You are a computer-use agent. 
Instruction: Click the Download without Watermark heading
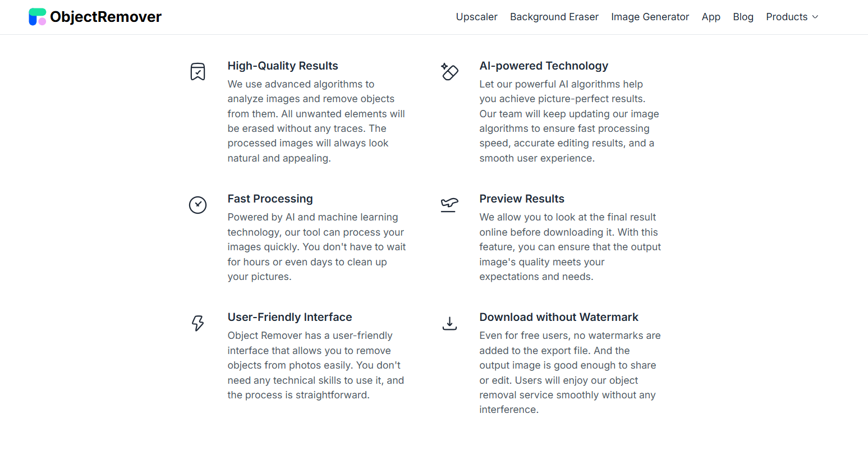[559, 317]
